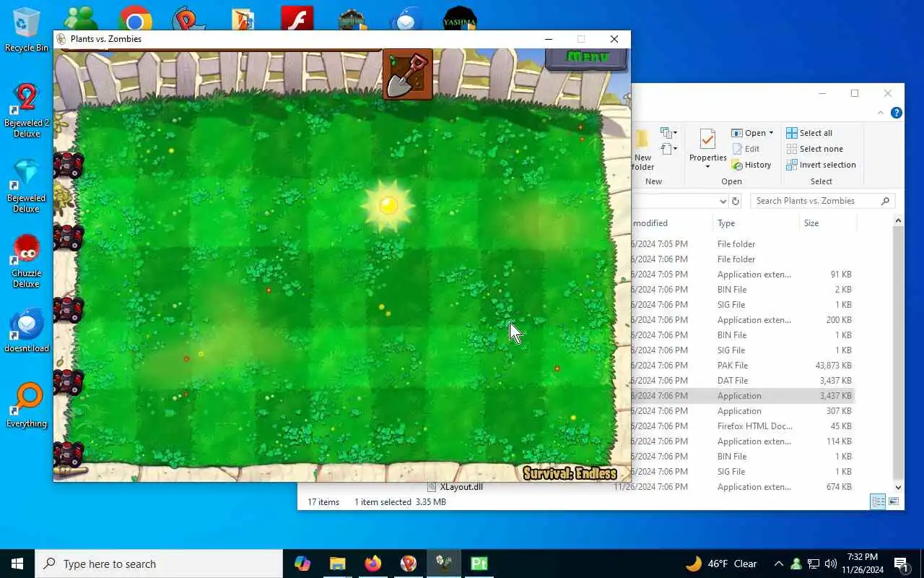
Task: Click Select none in Explorer
Action: [814, 149]
